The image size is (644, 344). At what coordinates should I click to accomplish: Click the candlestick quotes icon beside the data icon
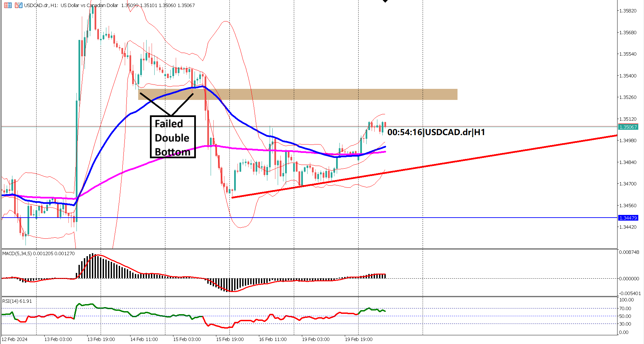coord(18,5)
